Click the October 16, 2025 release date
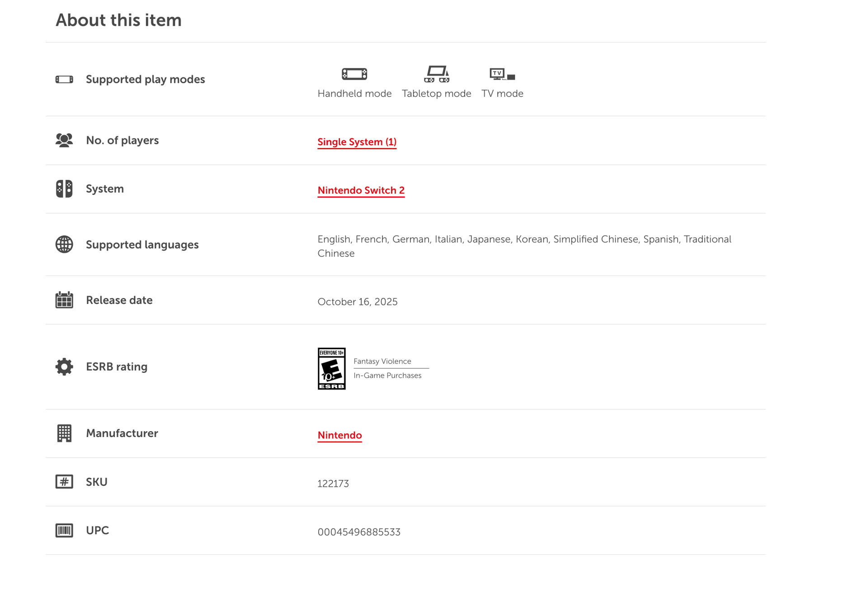The image size is (868, 589). tap(357, 302)
